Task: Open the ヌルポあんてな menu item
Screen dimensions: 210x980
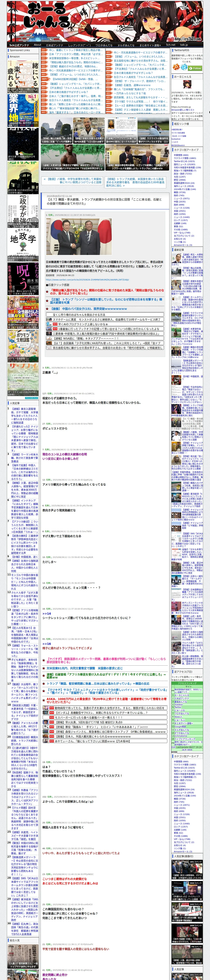Action: [125, 45]
